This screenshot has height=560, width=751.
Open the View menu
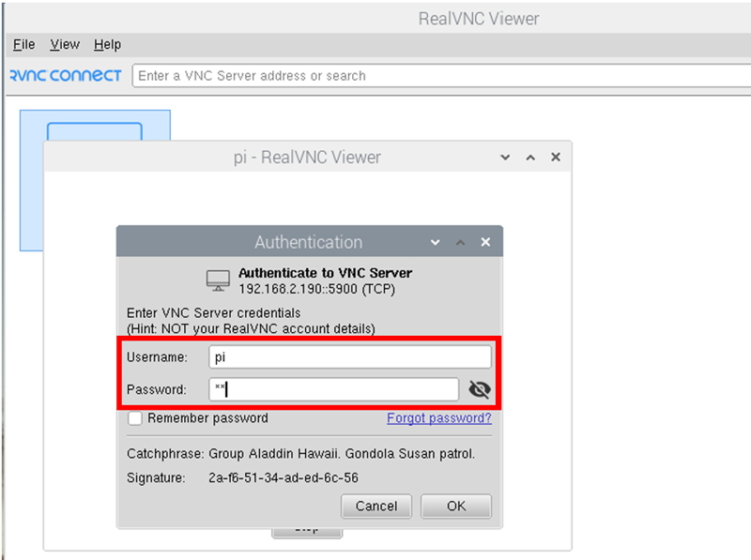(x=65, y=44)
